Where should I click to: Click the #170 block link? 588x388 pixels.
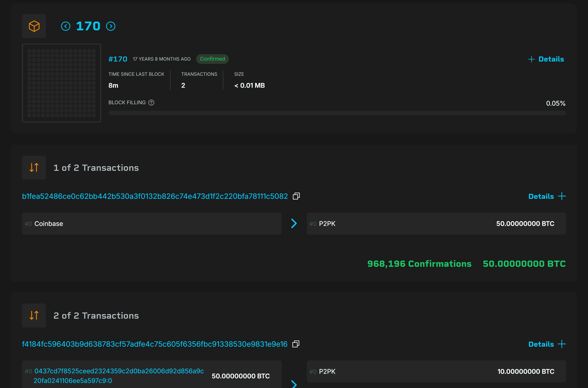(x=118, y=59)
